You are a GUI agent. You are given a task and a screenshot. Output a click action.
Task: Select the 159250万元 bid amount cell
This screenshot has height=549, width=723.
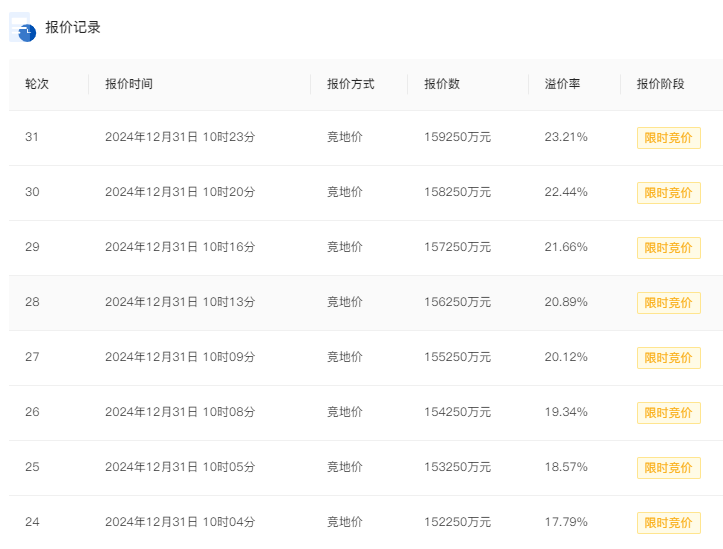click(x=457, y=137)
